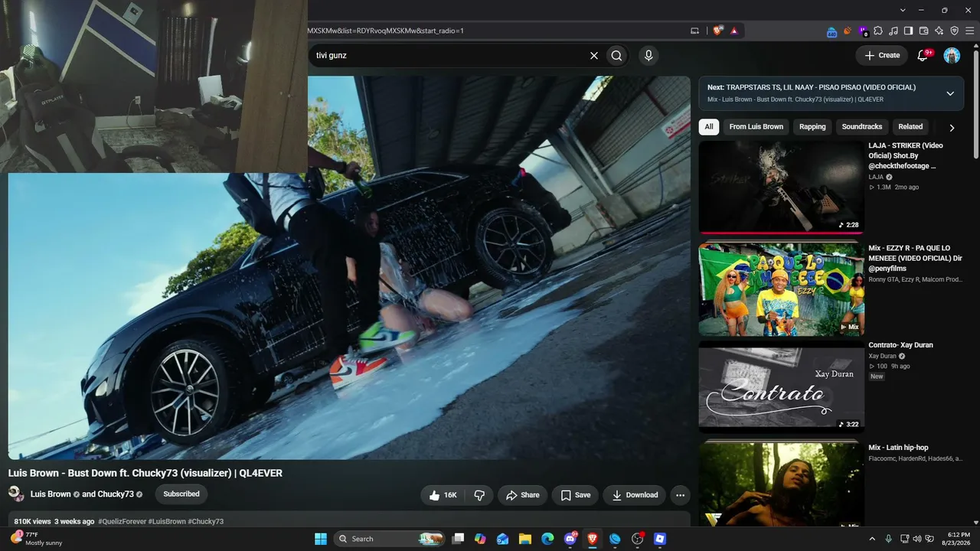Open Contrato Xay Duran video thumbnail
The height and width of the screenshot is (551, 980).
pyautogui.click(x=781, y=386)
